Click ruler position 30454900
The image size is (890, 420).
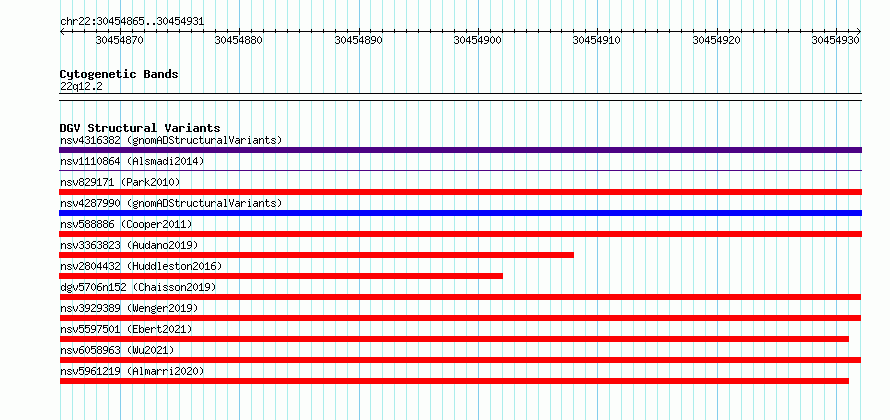pos(478,40)
